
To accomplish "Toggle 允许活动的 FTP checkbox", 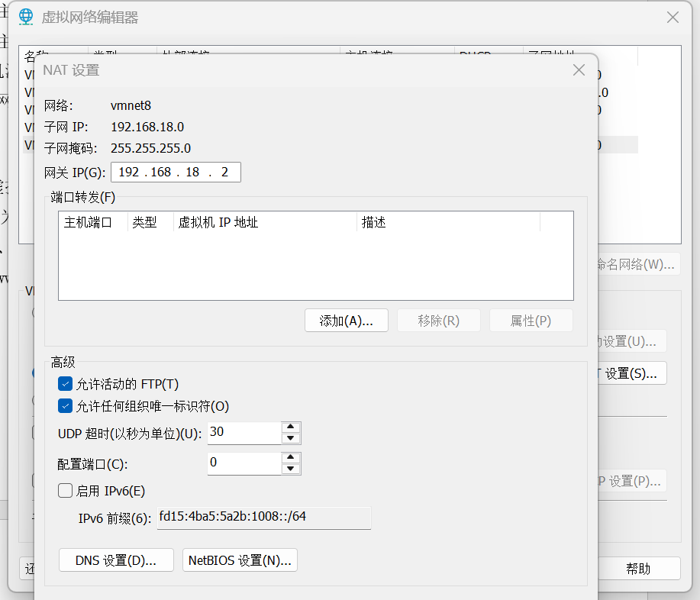I will click(x=66, y=384).
